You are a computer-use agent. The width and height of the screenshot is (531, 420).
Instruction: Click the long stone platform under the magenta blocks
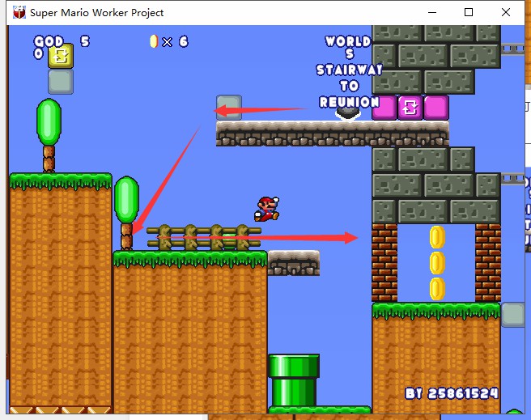tap(333, 134)
